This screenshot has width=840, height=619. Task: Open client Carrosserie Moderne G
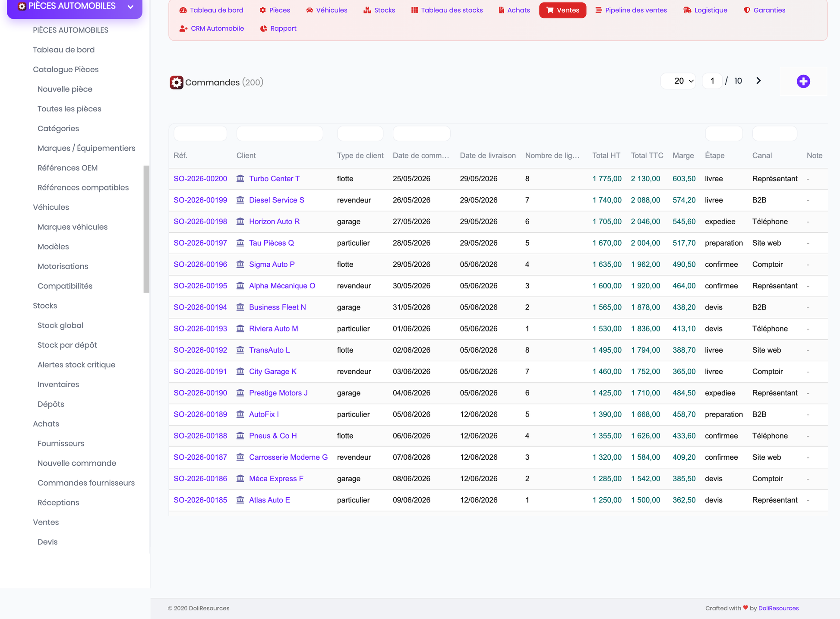[x=288, y=457]
